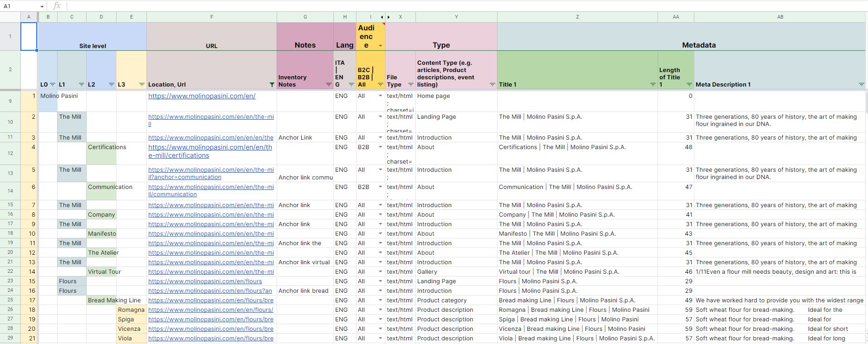The width and height of the screenshot is (868, 344).
Task: Open the Inventory Notes filter
Action: (x=329, y=85)
